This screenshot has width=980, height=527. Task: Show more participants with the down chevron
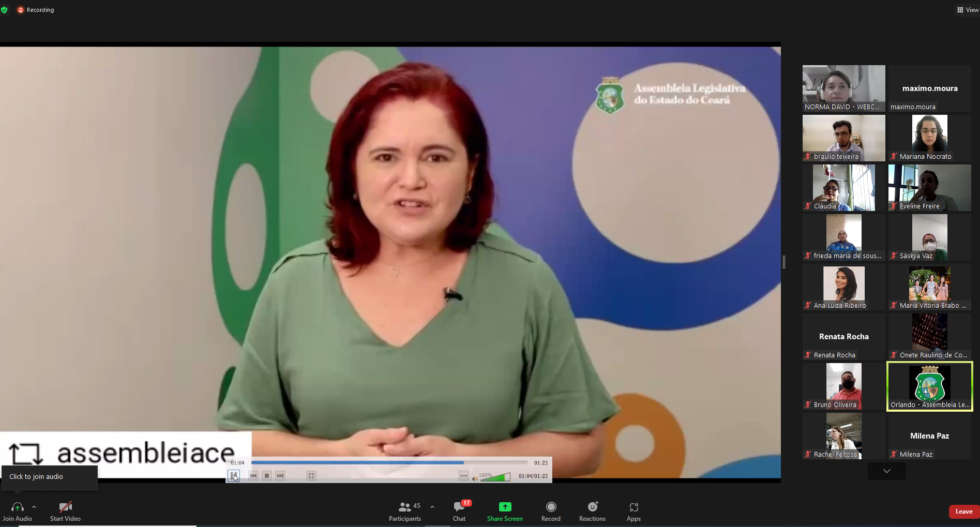pos(886,471)
